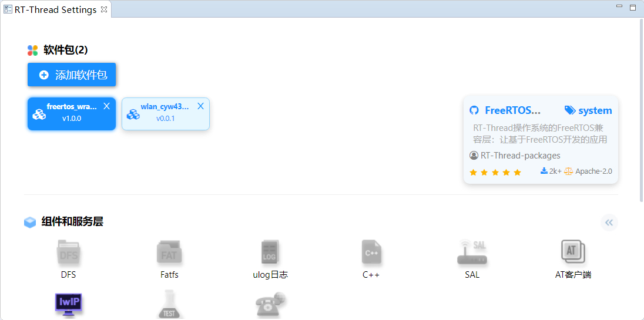Click the 软件包(2) section heading

point(66,50)
